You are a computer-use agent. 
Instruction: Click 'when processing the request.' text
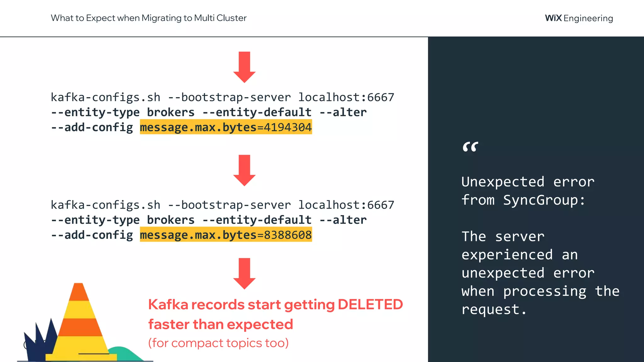pos(540,300)
